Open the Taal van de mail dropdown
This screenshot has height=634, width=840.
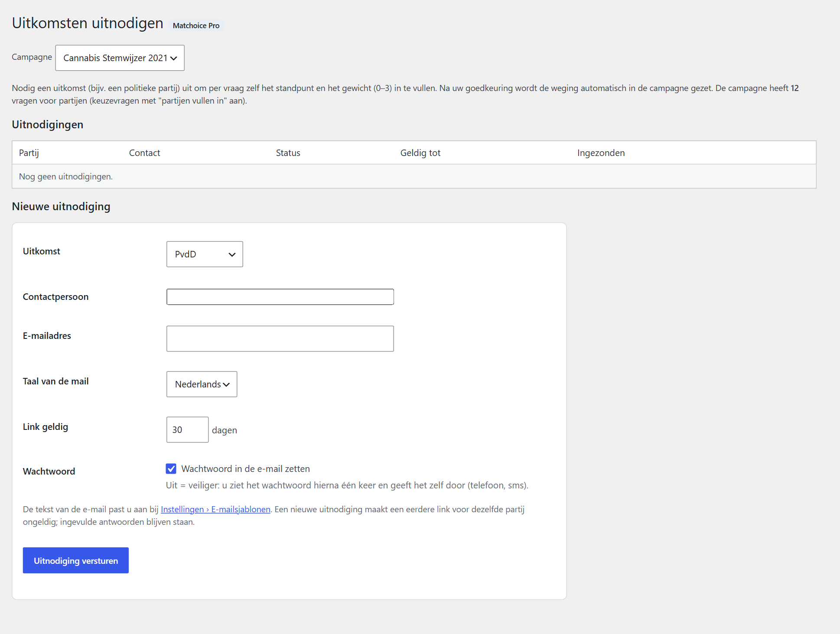tap(202, 384)
